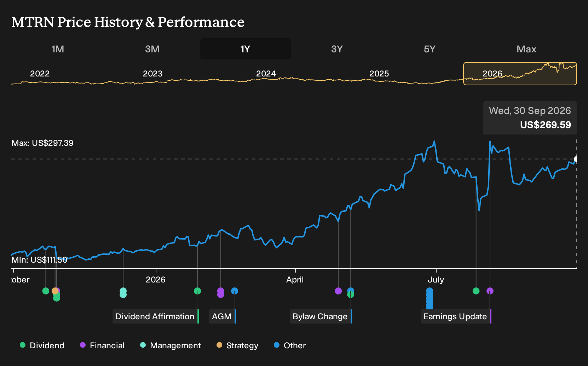
Task: Click the blue AGM event marker dot
Action: [235, 291]
